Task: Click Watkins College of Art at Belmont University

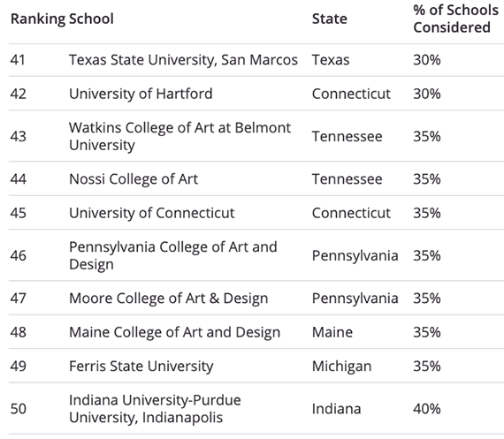Action: point(179,136)
